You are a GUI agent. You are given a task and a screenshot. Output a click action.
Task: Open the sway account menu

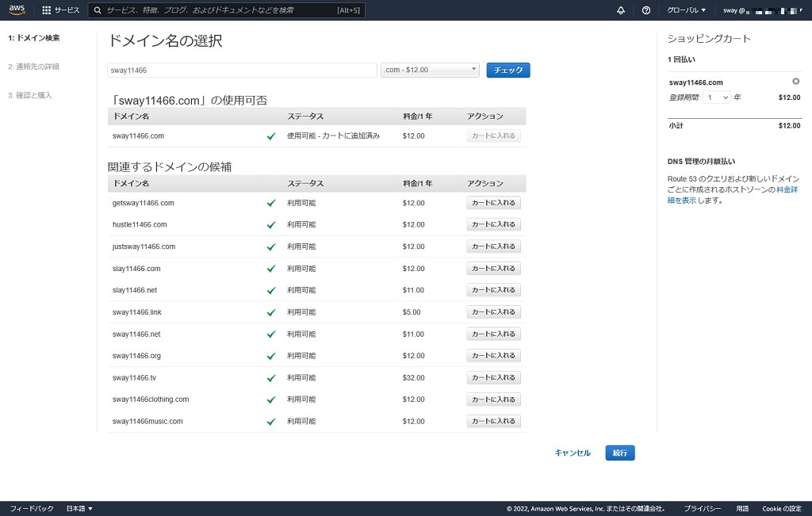(x=763, y=10)
